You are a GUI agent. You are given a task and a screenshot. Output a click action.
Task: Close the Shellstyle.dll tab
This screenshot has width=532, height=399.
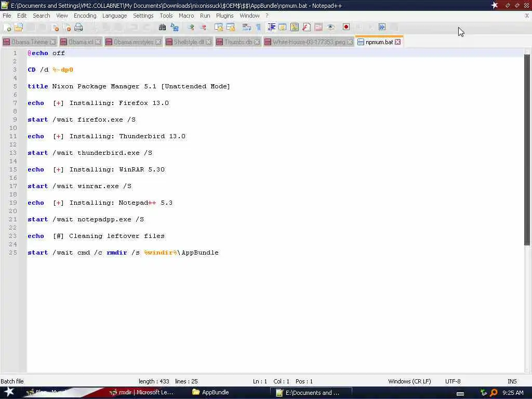click(x=208, y=42)
